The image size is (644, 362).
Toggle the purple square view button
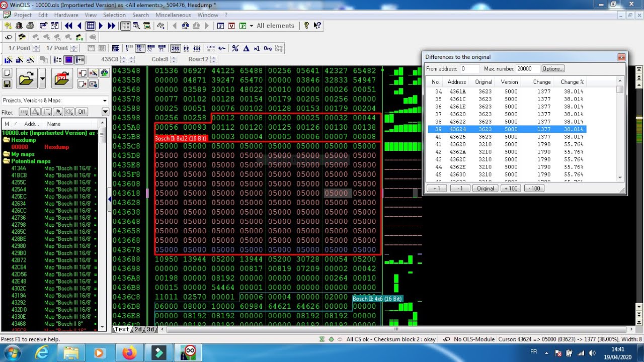point(69,59)
